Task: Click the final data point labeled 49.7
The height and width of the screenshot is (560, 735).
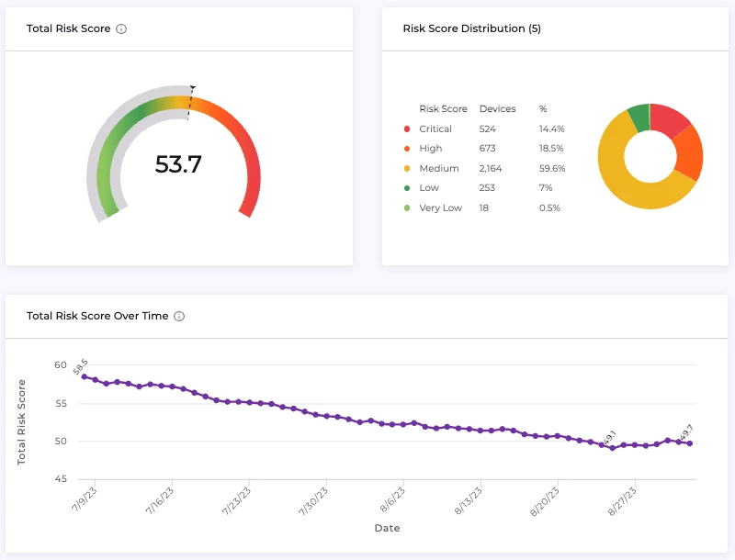Action: pyautogui.click(x=690, y=443)
